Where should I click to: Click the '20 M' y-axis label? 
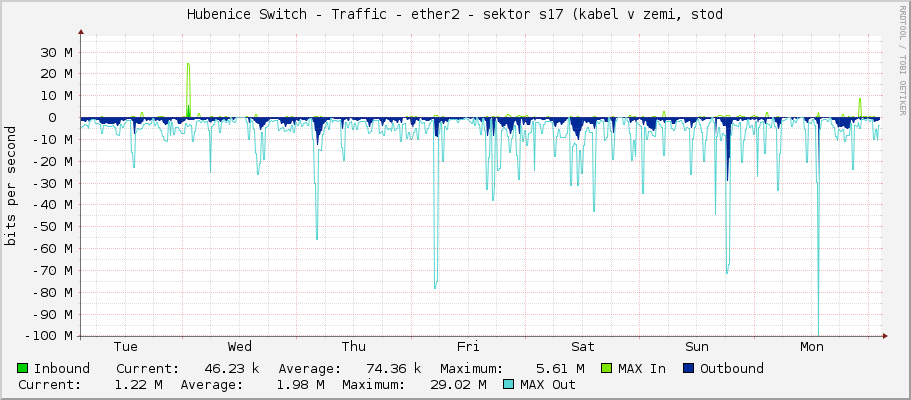tap(56, 74)
